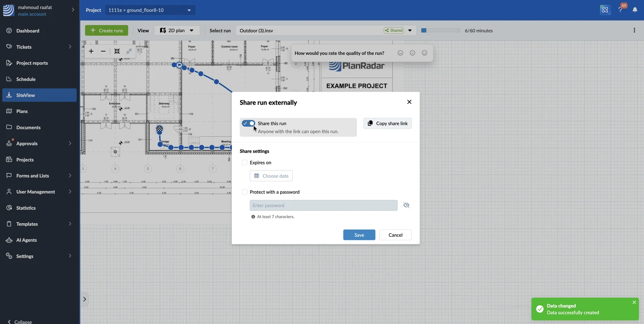Collapse the sidebar menu

pos(20,322)
